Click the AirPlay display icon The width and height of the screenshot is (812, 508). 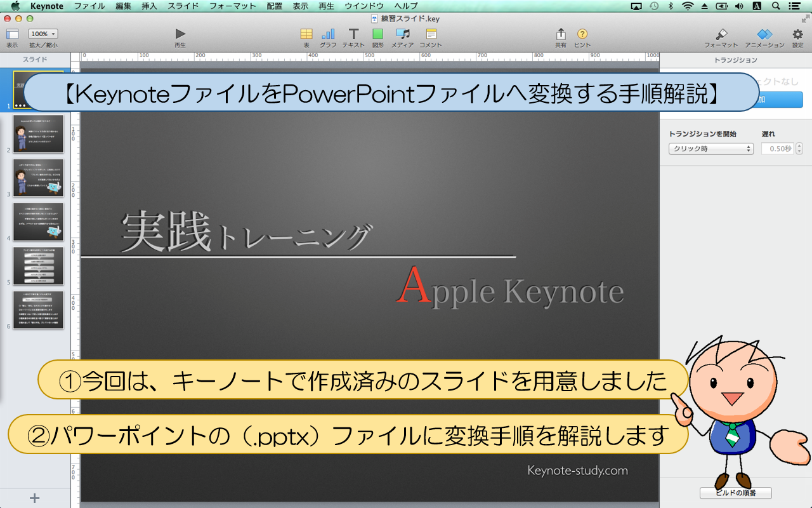637,6
